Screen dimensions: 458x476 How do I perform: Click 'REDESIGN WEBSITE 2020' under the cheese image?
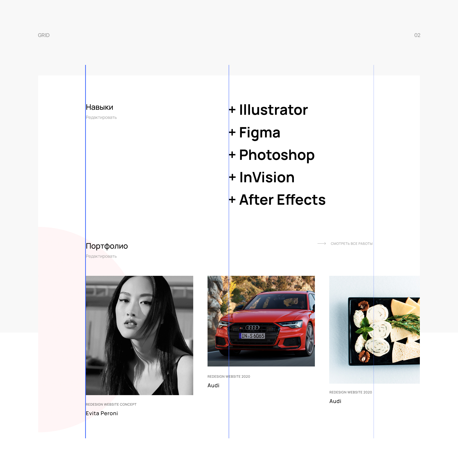tap(351, 392)
